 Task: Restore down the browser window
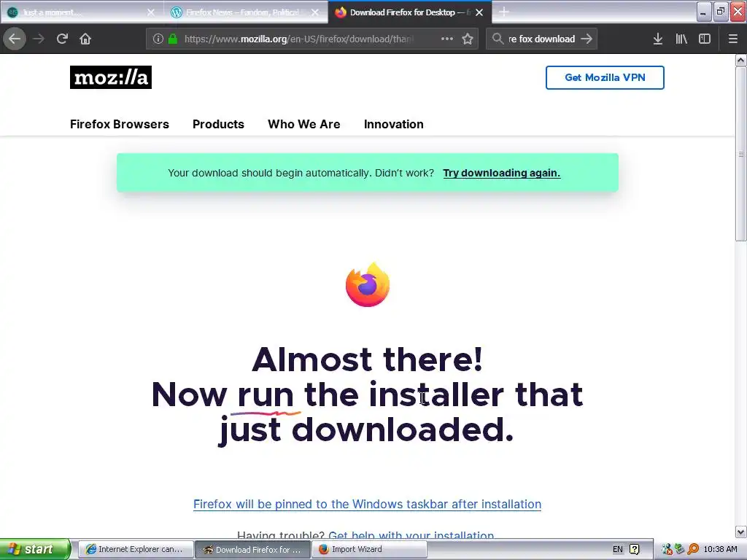click(x=720, y=12)
